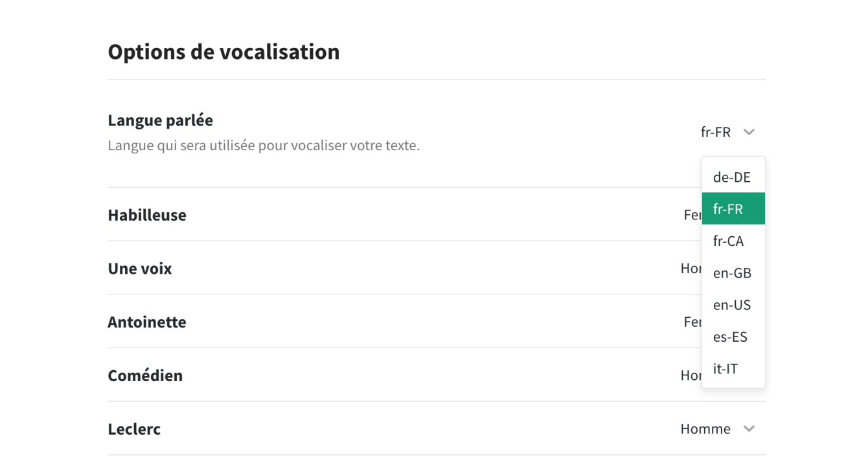The height and width of the screenshot is (475, 868).
Task: Click the highlighted fr-FR option
Action: (x=727, y=208)
